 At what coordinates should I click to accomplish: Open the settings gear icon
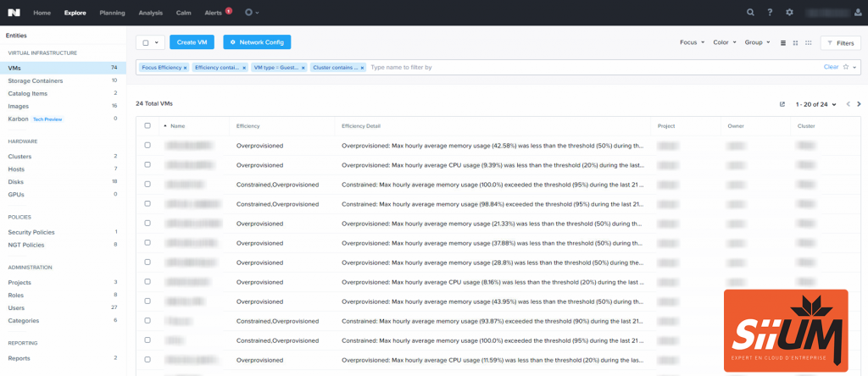pyautogui.click(x=789, y=13)
